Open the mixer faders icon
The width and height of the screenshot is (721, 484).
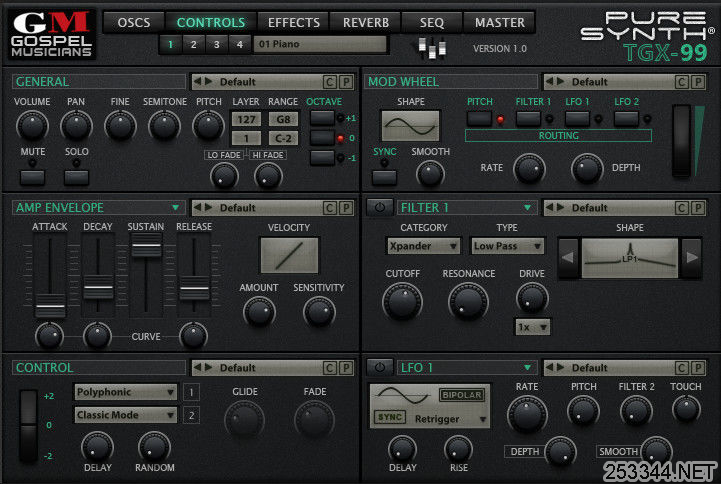432,48
